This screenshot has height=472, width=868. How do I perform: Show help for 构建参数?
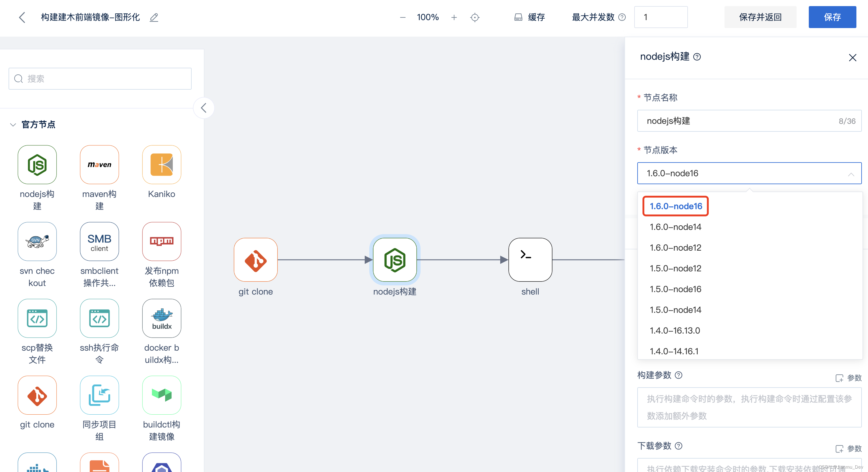(679, 375)
